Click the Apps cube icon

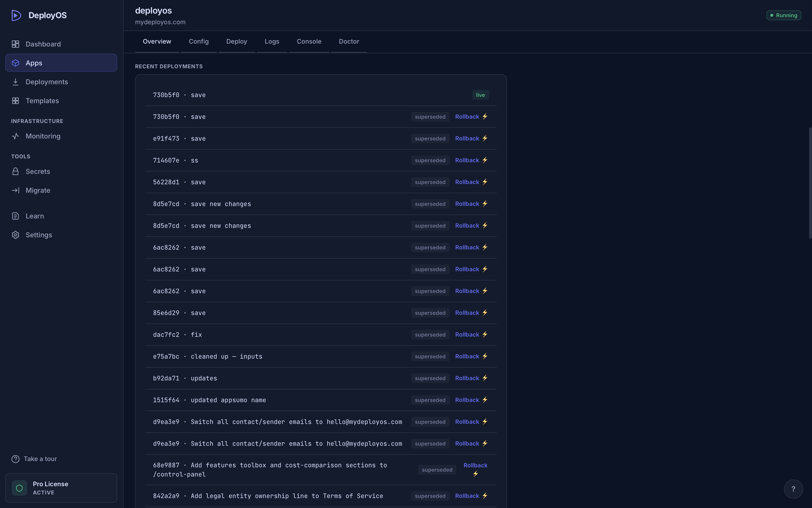pos(15,63)
